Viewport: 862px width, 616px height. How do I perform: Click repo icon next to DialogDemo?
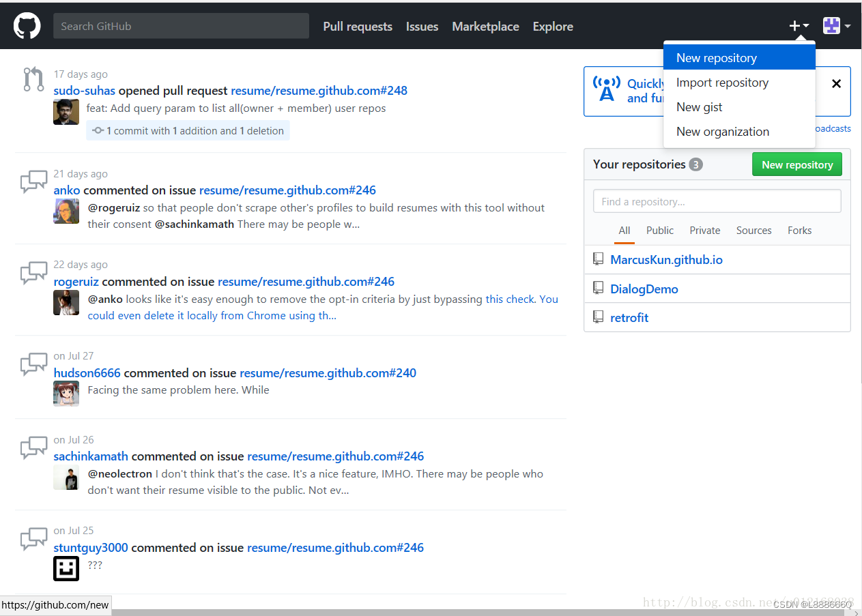click(599, 289)
